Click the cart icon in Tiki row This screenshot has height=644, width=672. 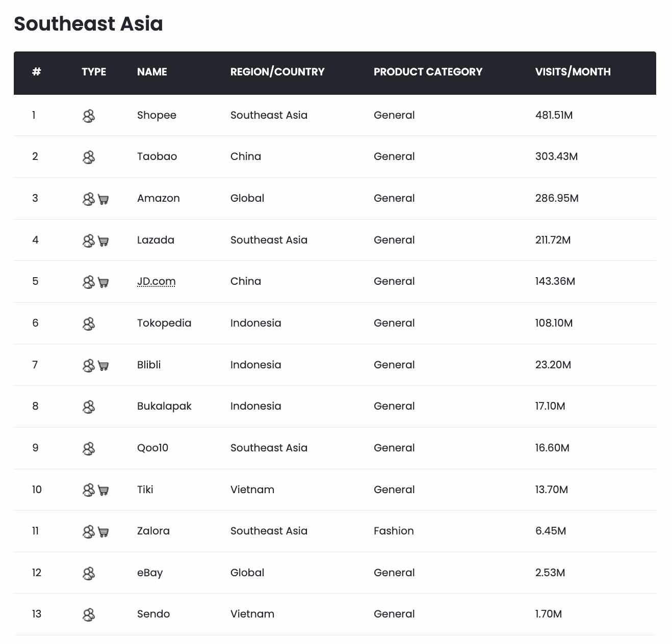pos(104,491)
